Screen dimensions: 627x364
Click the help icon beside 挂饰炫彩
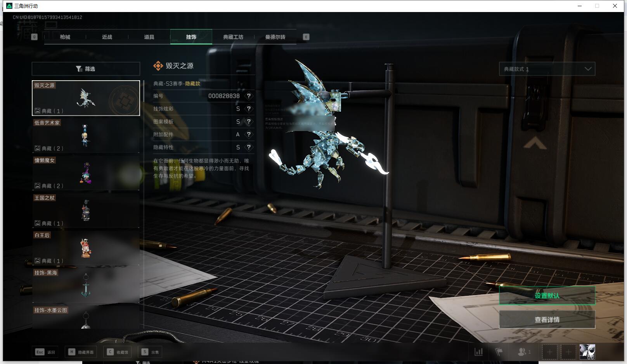(x=249, y=109)
